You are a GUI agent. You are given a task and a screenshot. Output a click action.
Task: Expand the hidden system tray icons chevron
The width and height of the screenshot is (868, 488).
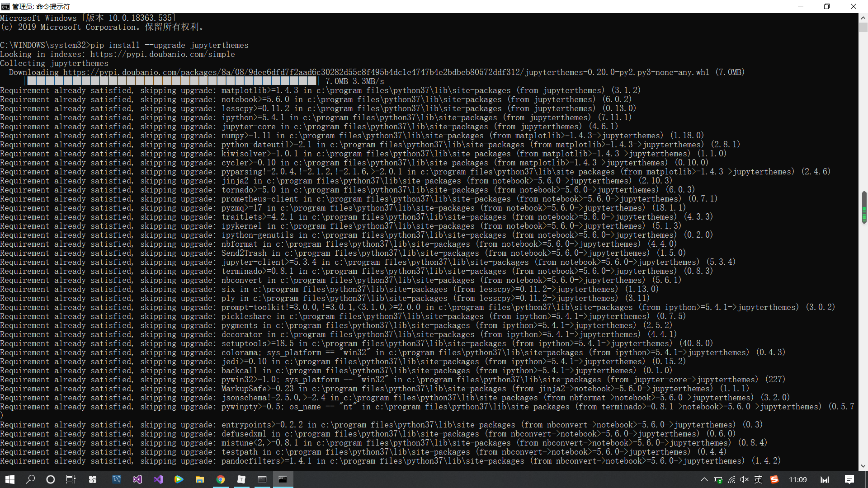tap(704, 479)
